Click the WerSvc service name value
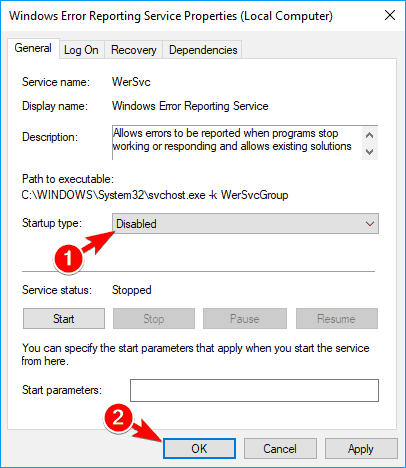Screen dimensions: 406x468 click(131, 82)
